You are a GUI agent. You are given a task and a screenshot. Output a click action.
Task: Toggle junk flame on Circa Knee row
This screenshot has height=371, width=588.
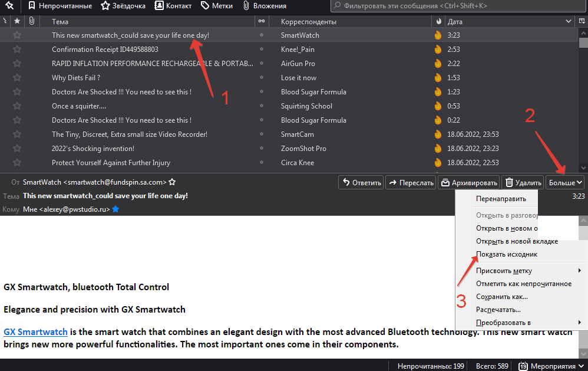click(438, 163)
